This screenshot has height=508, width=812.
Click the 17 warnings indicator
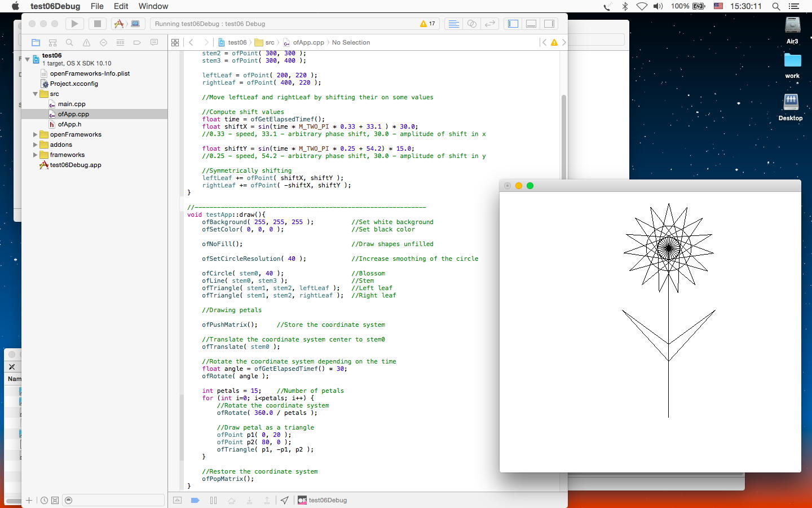click(427, 24)
